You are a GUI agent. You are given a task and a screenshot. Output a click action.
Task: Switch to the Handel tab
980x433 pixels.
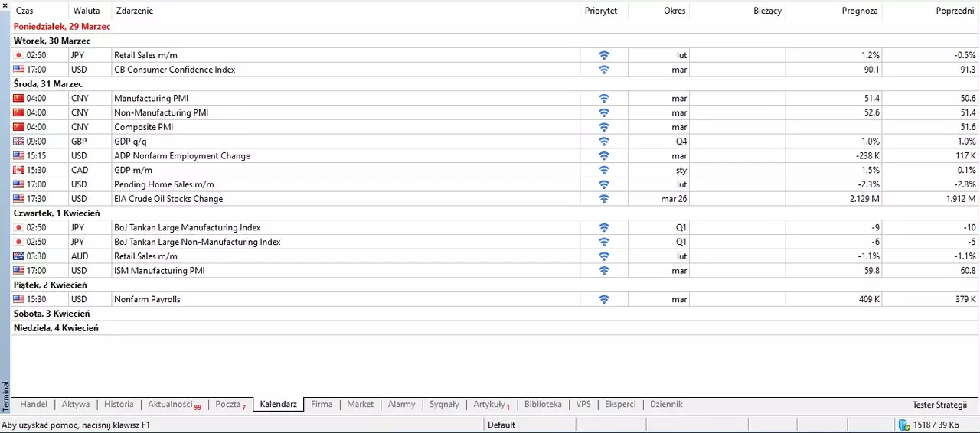point(34,405)
